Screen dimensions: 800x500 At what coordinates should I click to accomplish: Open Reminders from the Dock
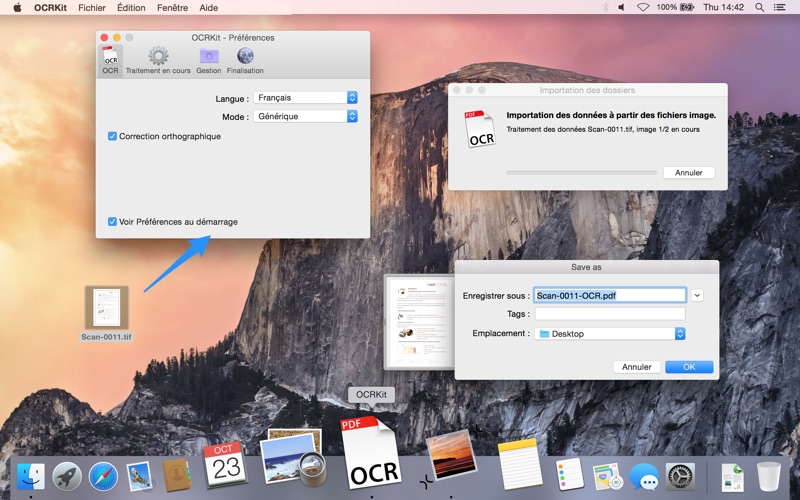tap(569, 474)
